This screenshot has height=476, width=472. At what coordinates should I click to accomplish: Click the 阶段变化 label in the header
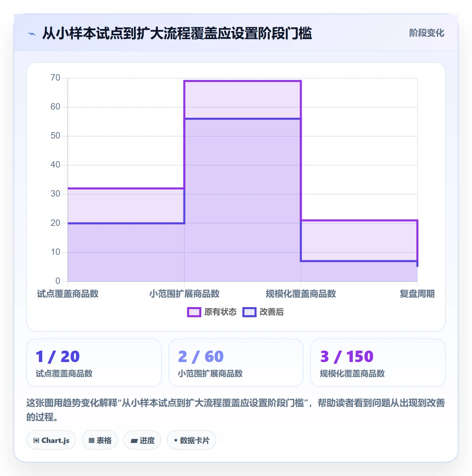pyautogui.click(x=426, y=33)
